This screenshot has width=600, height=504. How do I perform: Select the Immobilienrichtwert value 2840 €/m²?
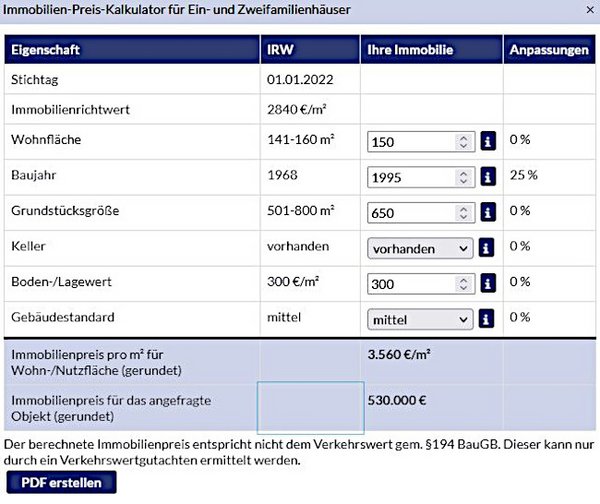tap(297, 109)
